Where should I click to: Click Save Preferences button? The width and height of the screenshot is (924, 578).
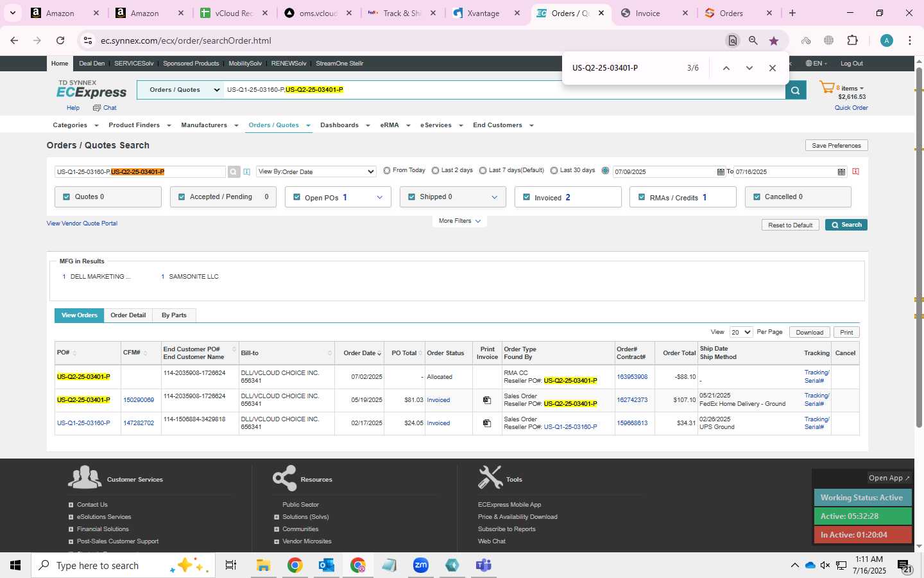coord(836,146)
